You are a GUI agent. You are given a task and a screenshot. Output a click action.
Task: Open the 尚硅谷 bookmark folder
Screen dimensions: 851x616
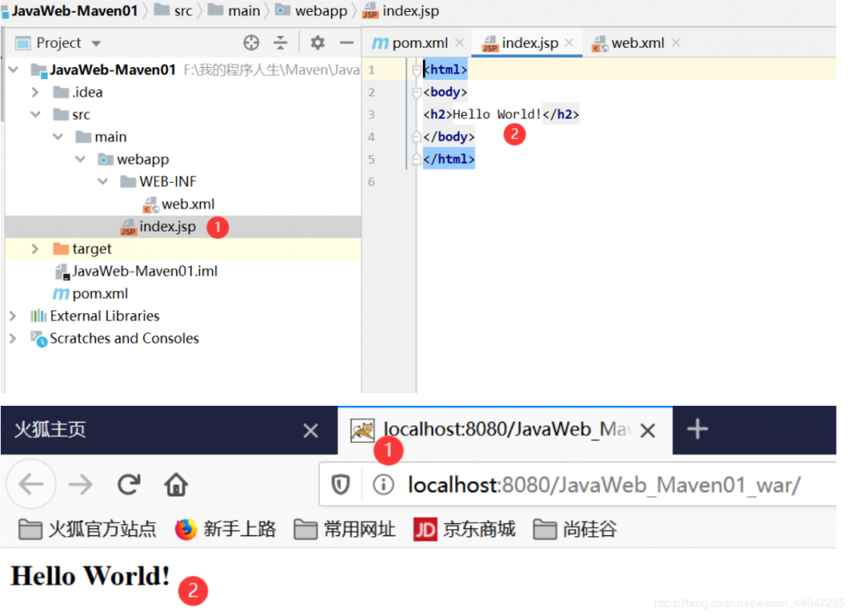point(575,528)
